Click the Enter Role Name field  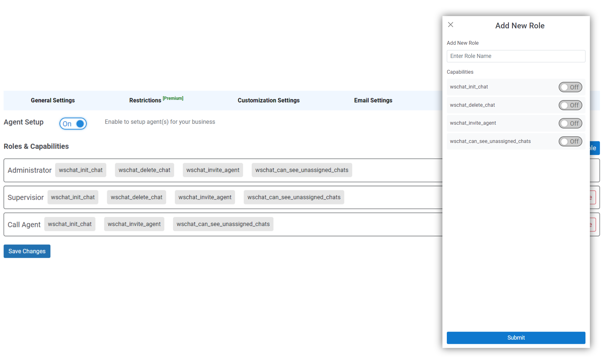516,56
